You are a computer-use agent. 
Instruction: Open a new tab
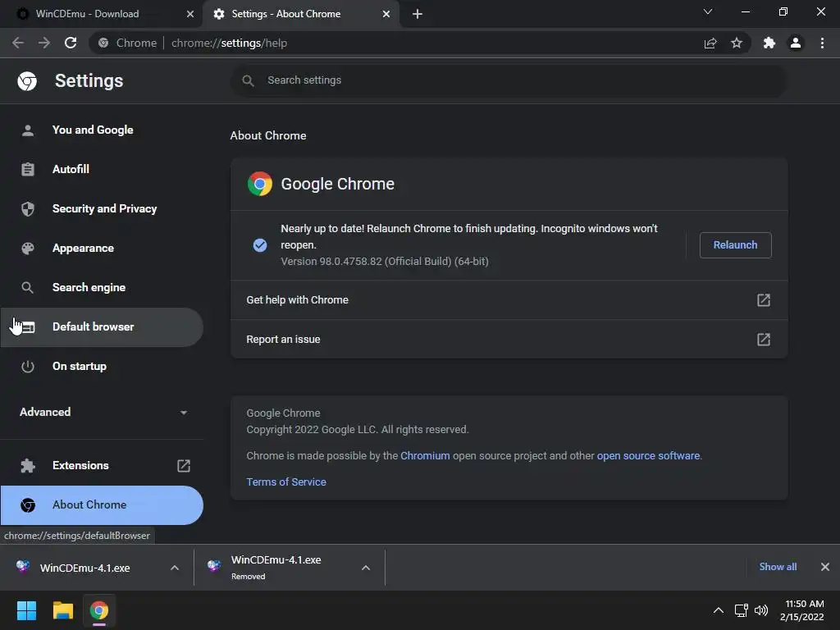click(418, 14)
